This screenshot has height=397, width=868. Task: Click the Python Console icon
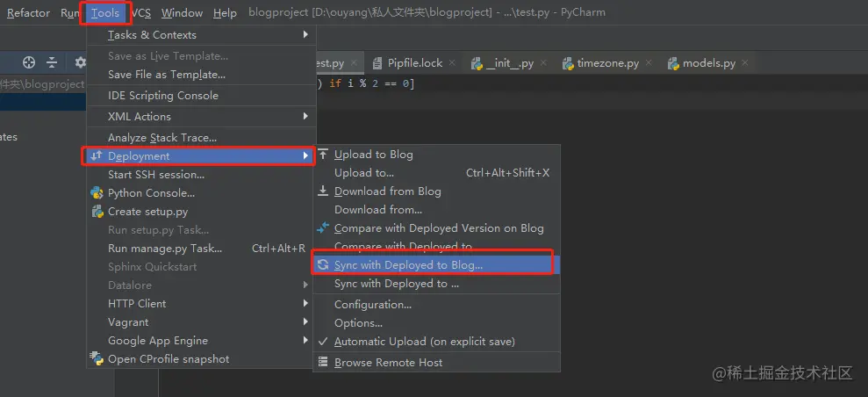coord(97,192)
